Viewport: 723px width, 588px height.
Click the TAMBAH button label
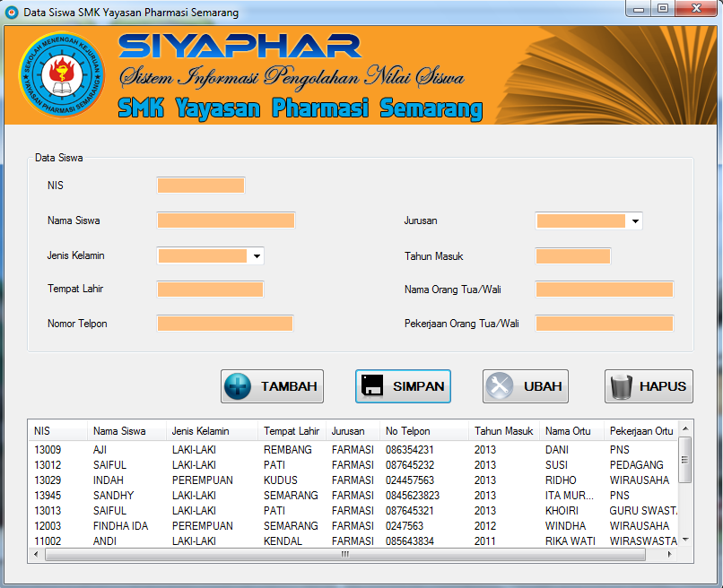pyautogui.click(x=289, y=386)
